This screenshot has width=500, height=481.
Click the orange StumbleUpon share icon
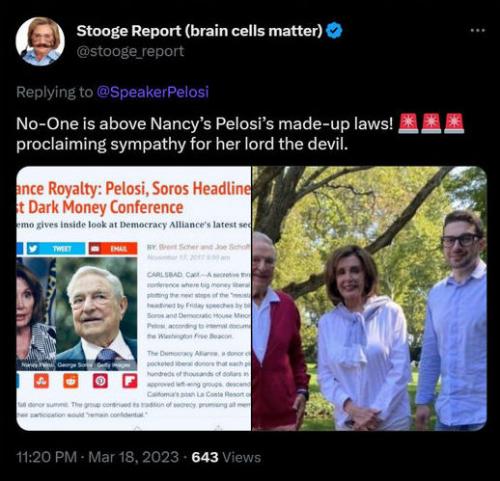click(41, 381)
